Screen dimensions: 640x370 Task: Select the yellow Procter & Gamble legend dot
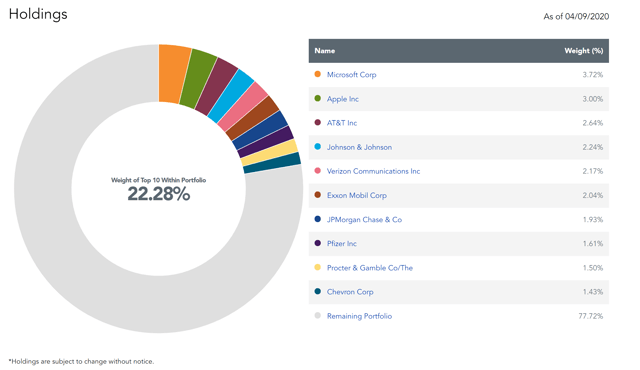tap(318, 267)
